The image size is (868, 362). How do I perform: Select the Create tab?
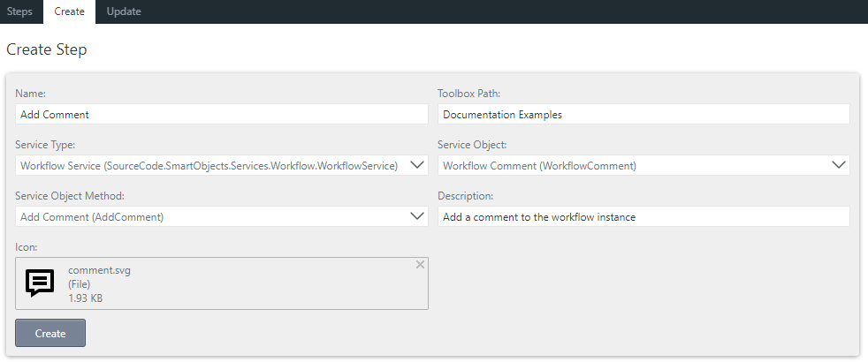click(69, 11)
